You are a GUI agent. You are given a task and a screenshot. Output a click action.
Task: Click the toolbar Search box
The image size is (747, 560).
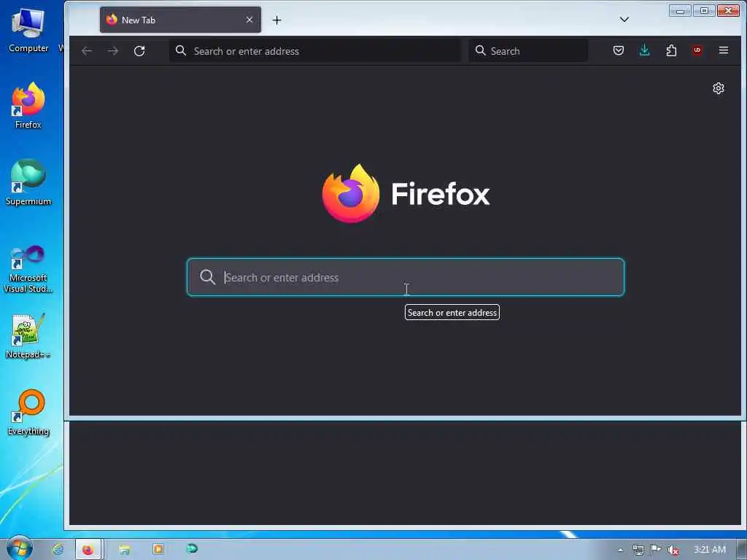pyautogui.click(x=528, y=51)
